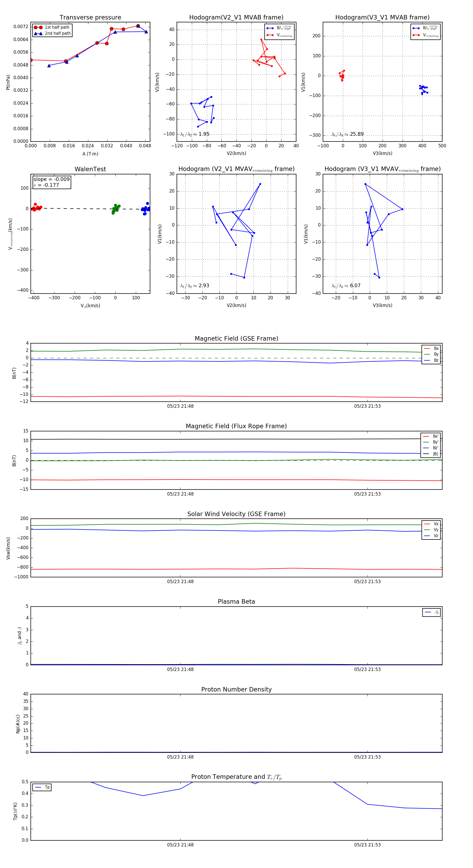Viewport: 473px width, 868px height.
Task: Click the "Proton Number Density" title
Action: click(236, 689)
